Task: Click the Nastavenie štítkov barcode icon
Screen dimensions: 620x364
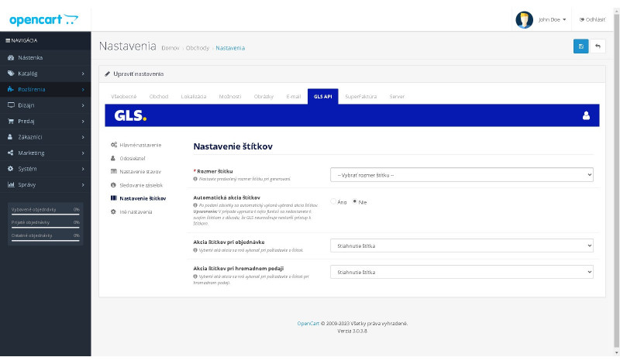Action: pos(114,198)
